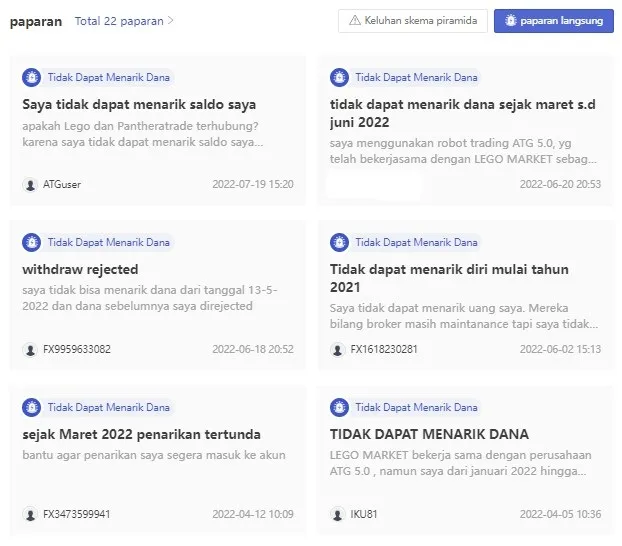Click the timestamp 2022-06-20 20:53
The height and width of the screenshot is (546, 622).
pos(561,185)
